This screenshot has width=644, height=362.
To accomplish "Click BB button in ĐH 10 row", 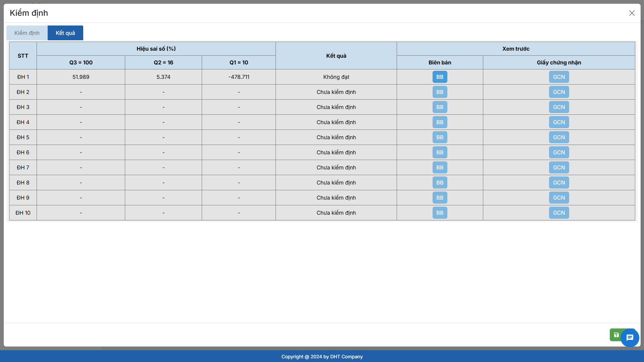I will click(x=440, y=213).
